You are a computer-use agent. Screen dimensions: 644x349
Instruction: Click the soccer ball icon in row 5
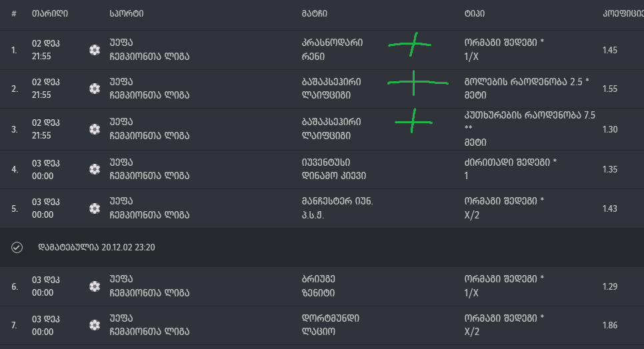coord(95,208)
